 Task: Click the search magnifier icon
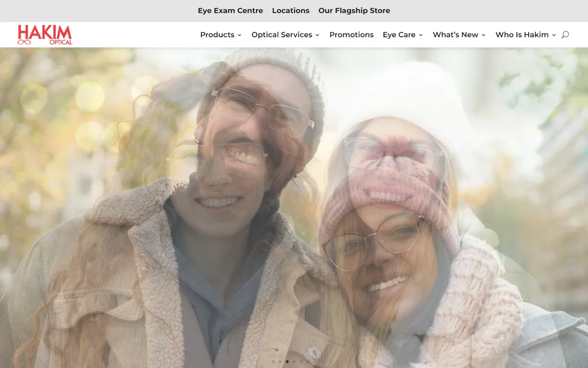click(x=565, y=35)
